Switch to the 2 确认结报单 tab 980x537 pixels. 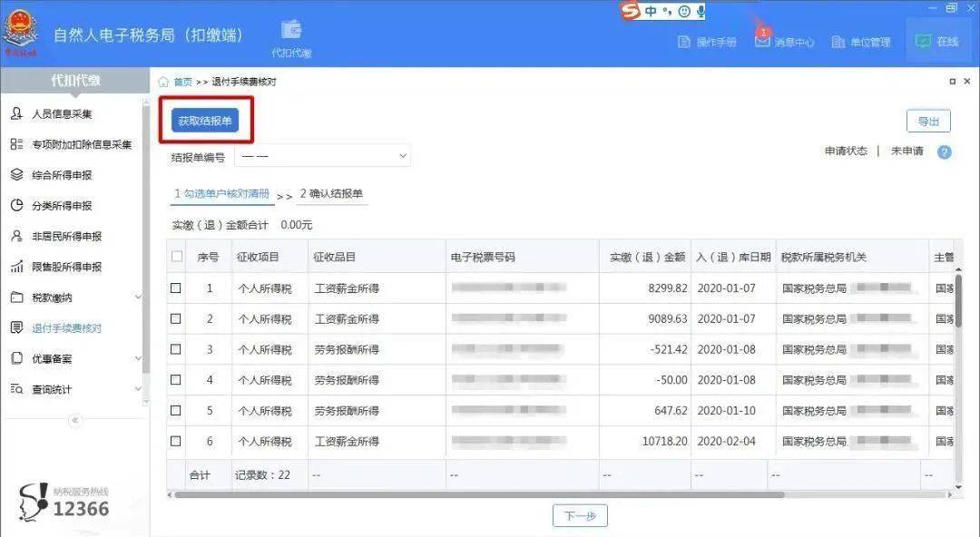pos(331,194)
